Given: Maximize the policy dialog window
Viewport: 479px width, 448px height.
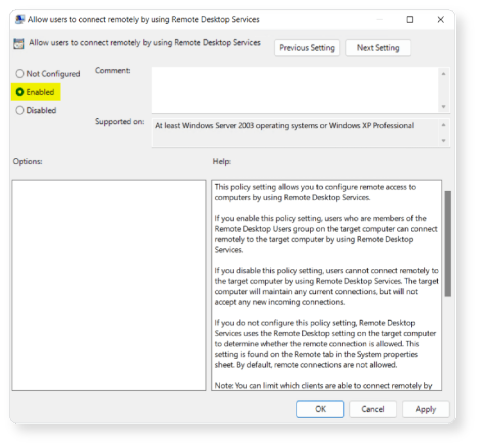Looking at the screenshot, I should click(x=410, y=19).
